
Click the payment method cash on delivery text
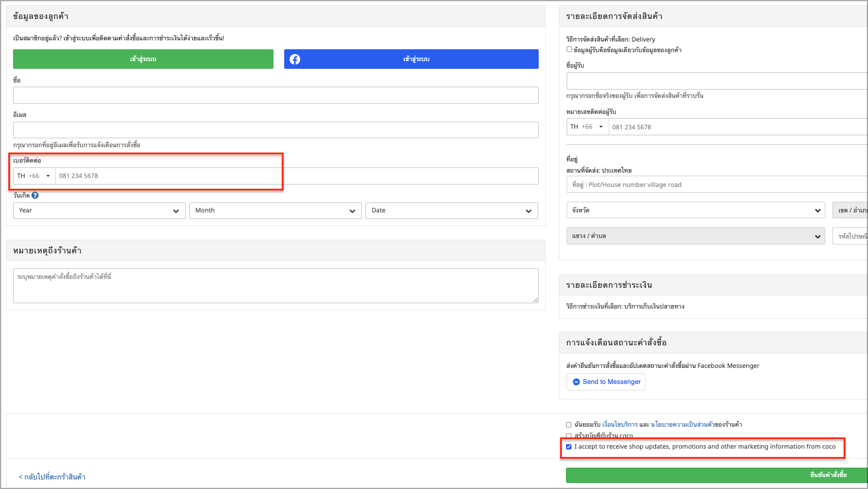[625, 307]
